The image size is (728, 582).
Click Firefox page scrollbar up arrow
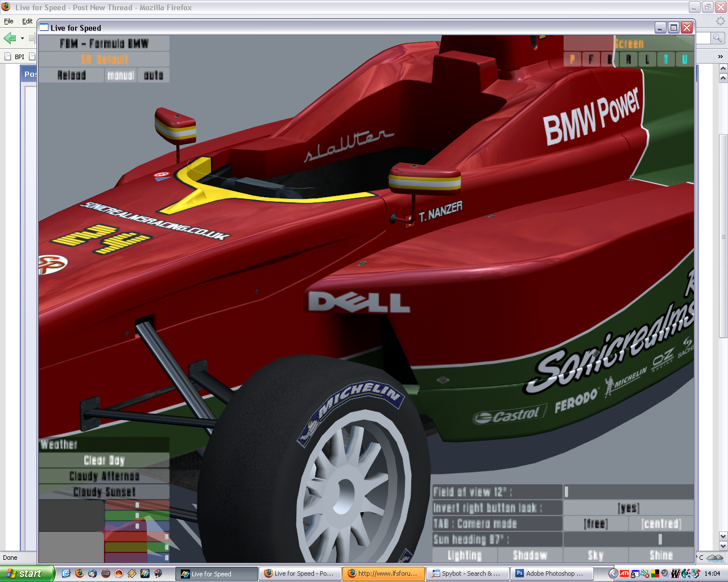[x=723, y=68]
